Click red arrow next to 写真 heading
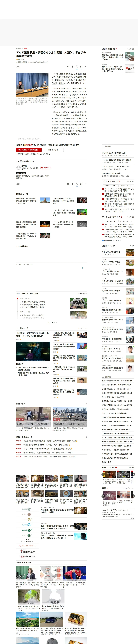138x644 pixels. (107, 488)
